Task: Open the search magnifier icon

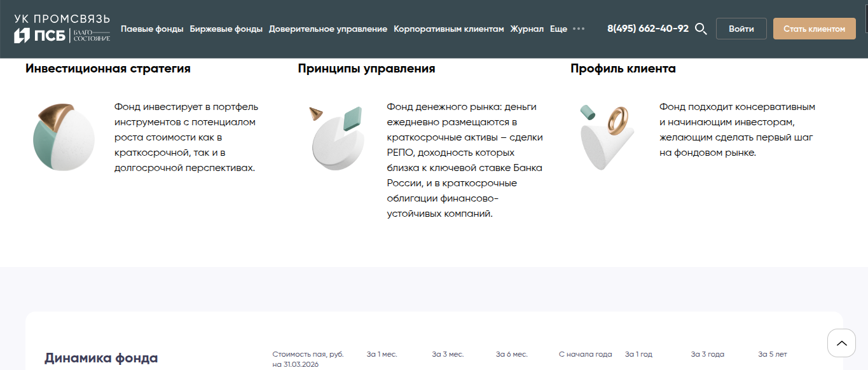Action: (701, 29)
